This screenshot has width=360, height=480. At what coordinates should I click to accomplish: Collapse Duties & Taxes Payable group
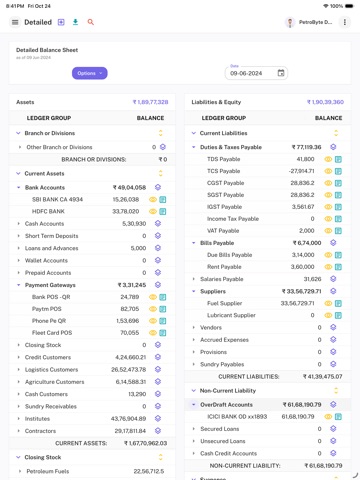coord(194,147)
